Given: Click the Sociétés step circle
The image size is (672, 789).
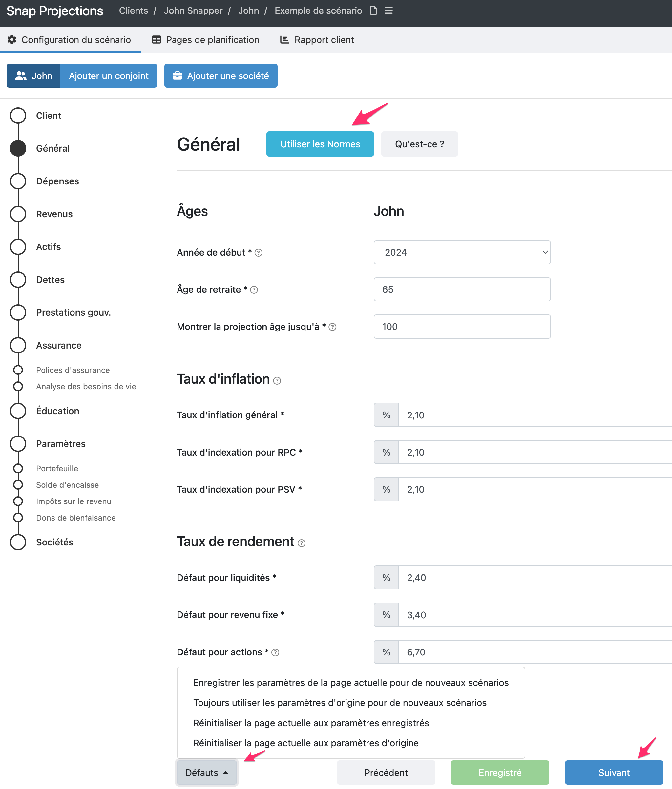Looking at the screenshot, I should pyautogui.click(x=18, y=542).
